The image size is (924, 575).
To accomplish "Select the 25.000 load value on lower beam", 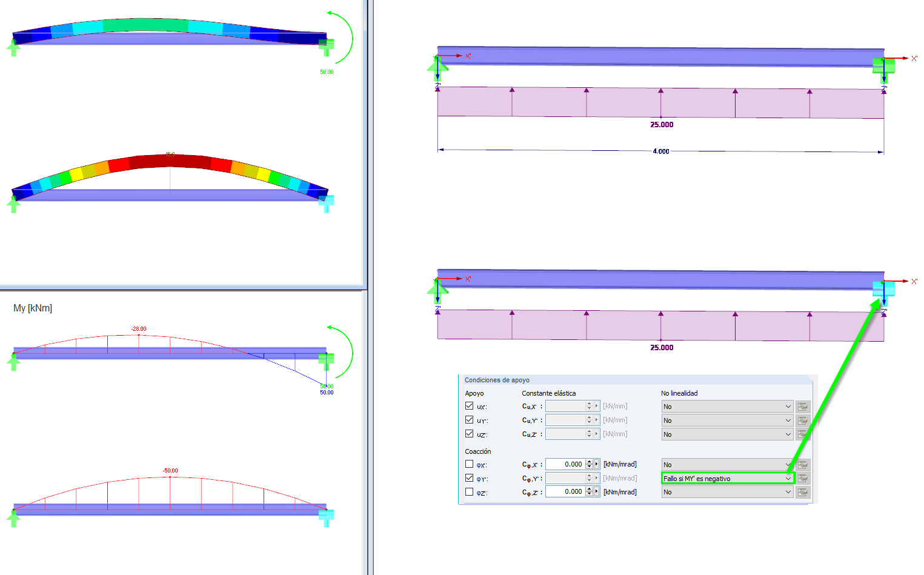I will 662,348.
